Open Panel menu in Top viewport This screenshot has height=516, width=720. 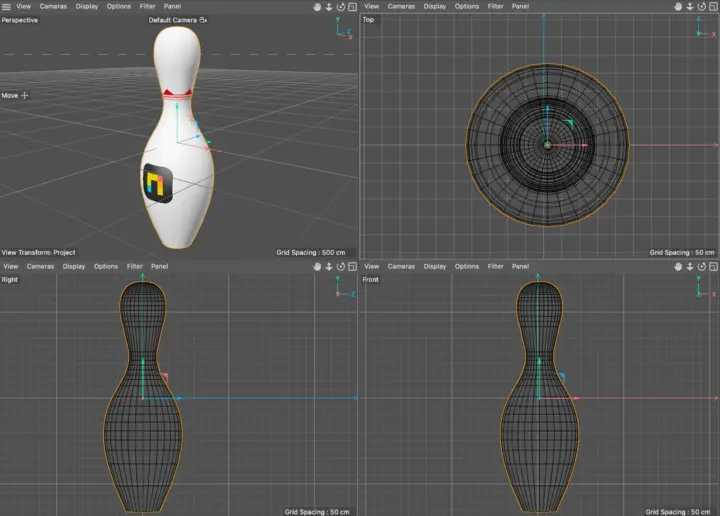520,6
